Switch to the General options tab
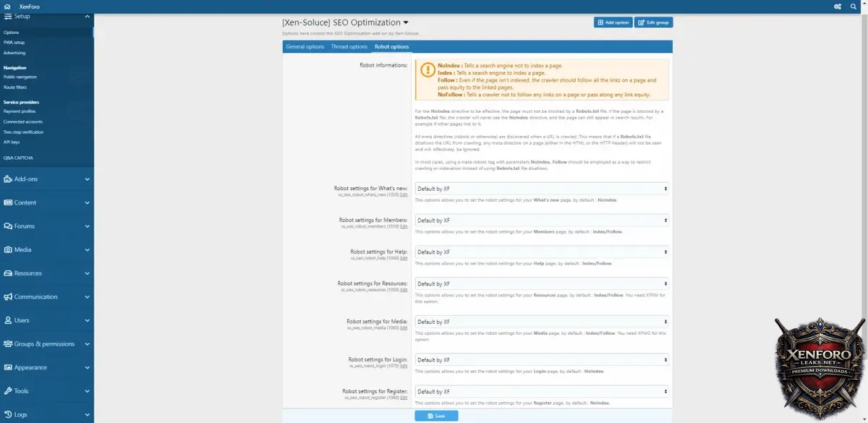868x423 pixels. coord(305,47)
